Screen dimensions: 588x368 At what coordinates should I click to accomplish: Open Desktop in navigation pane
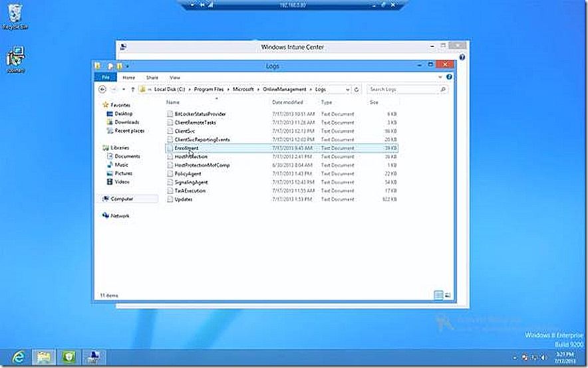pos(123,114)
